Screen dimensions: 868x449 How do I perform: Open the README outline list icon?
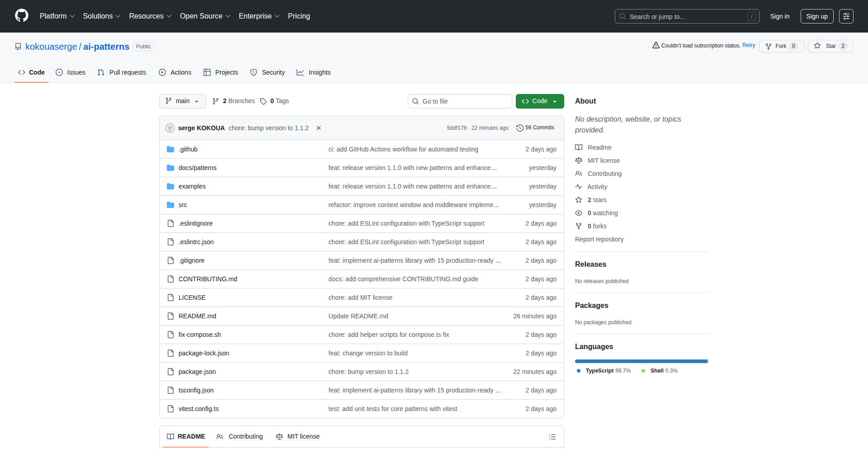click(552, 437)
